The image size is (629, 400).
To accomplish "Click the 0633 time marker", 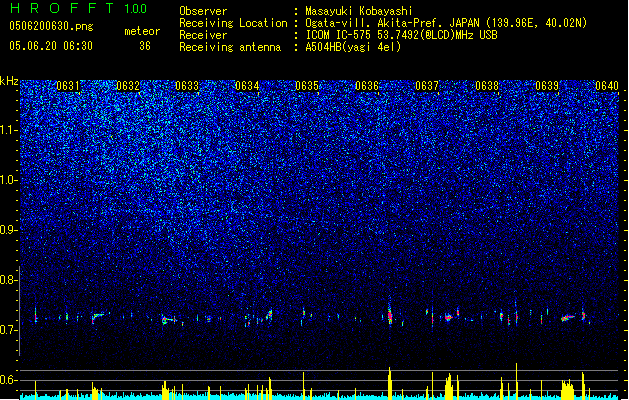I will [x=187, y=86].
